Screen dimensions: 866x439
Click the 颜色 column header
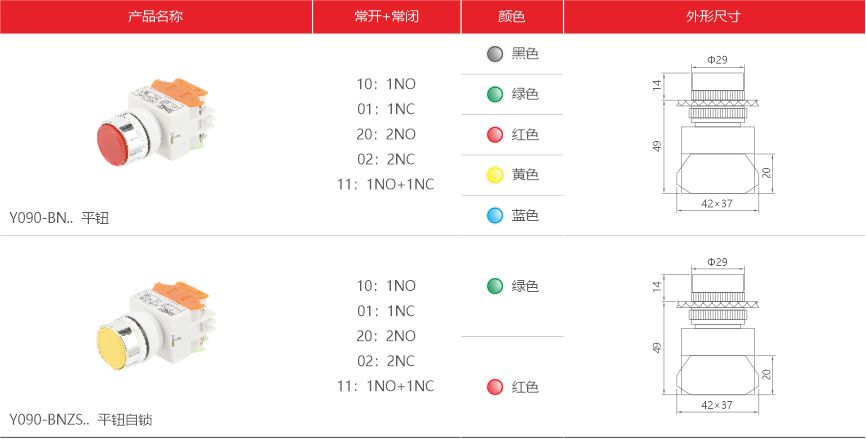coord(511,17)
